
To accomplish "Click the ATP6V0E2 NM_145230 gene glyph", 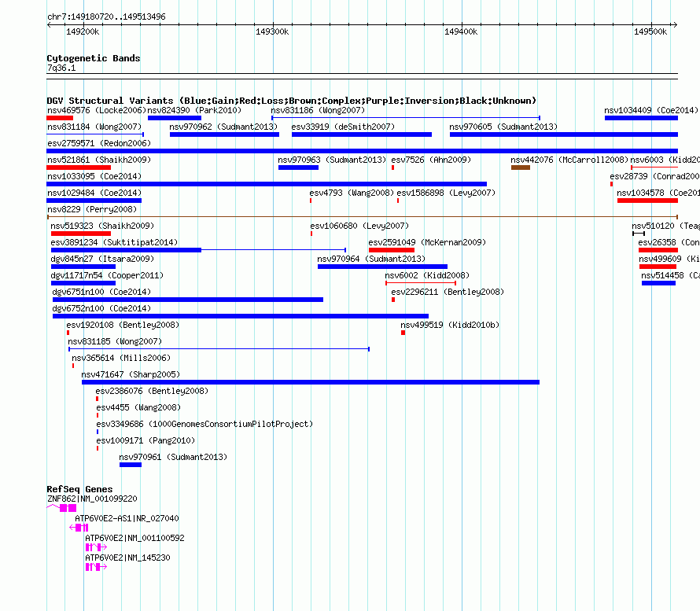I will tap(96, 567).
